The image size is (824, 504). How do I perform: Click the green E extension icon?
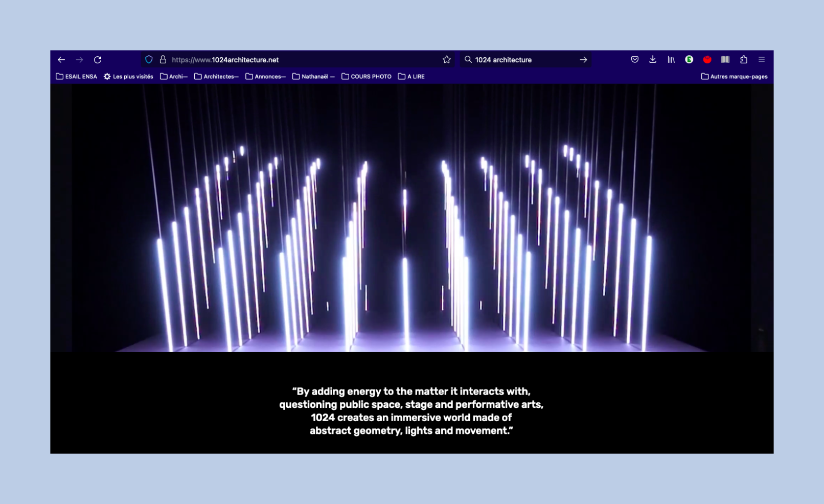[689, 60]
